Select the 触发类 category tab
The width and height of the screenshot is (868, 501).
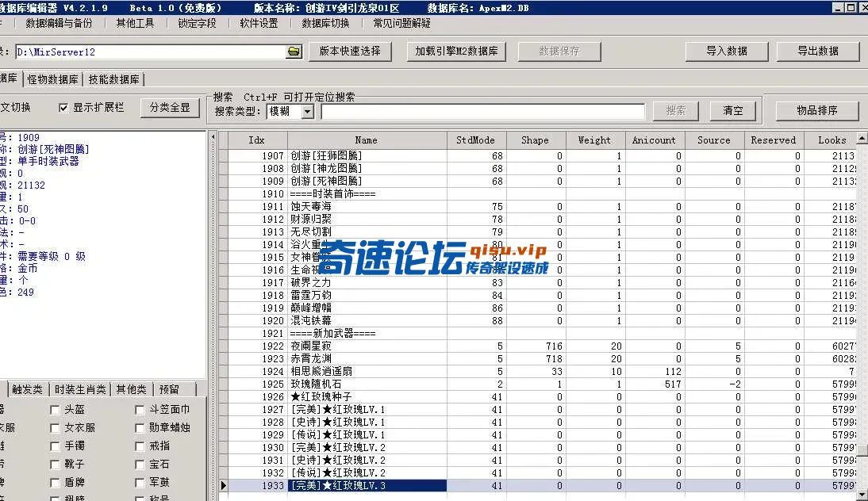pos(27,389)
